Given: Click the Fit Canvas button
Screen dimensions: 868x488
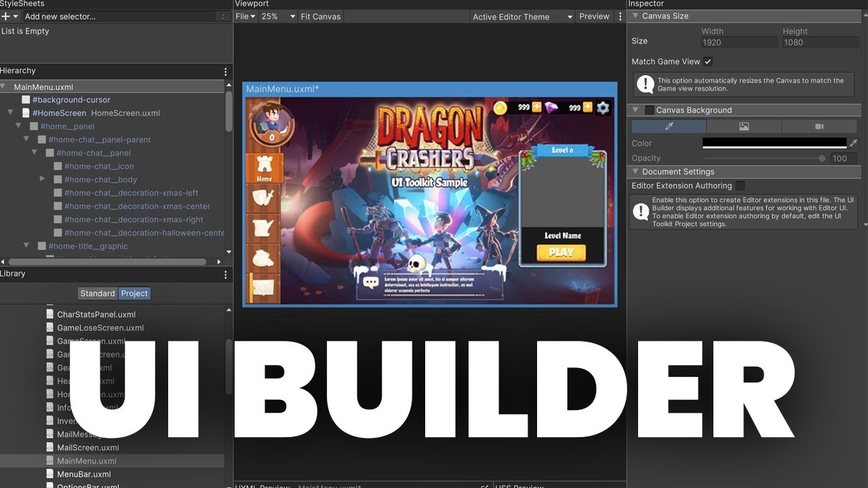Looking at the screenshot, I should click(x=320, y=17).
